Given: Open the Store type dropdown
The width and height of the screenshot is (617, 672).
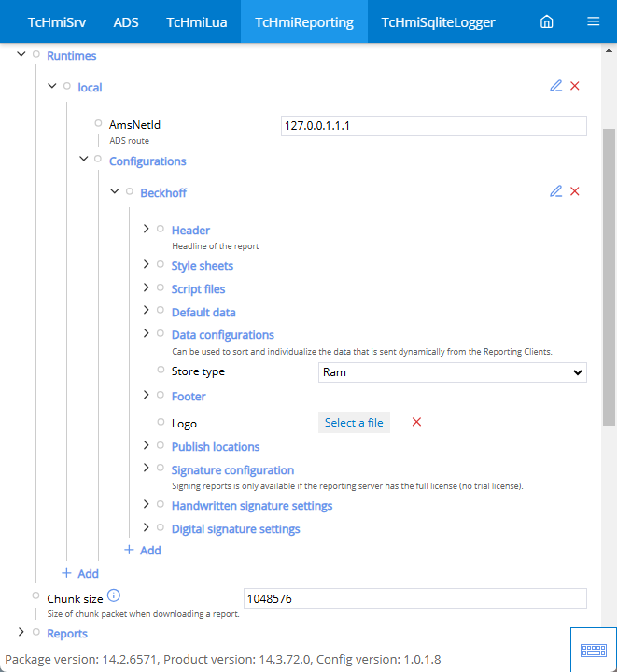Looking at the screenshot, I should click(453, 372).
